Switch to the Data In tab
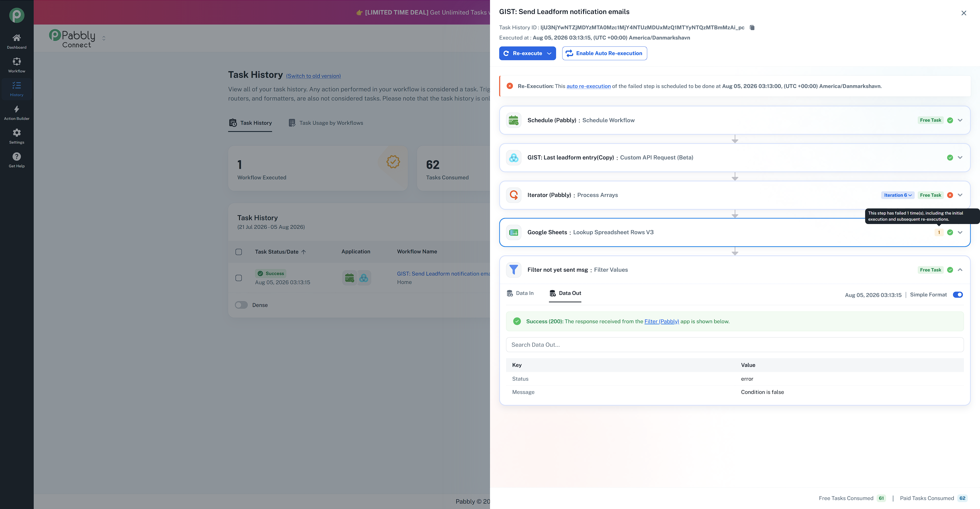 pyautogui.click(x=520, y=293)
